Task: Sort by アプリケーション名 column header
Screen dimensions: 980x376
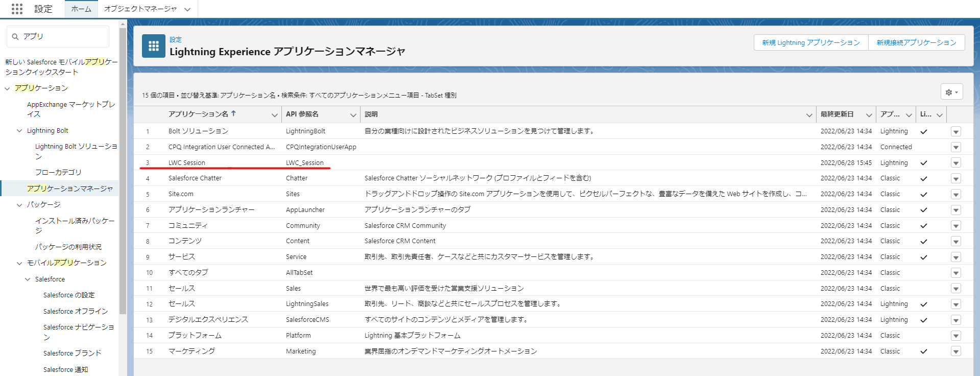Action: [198, 114]
